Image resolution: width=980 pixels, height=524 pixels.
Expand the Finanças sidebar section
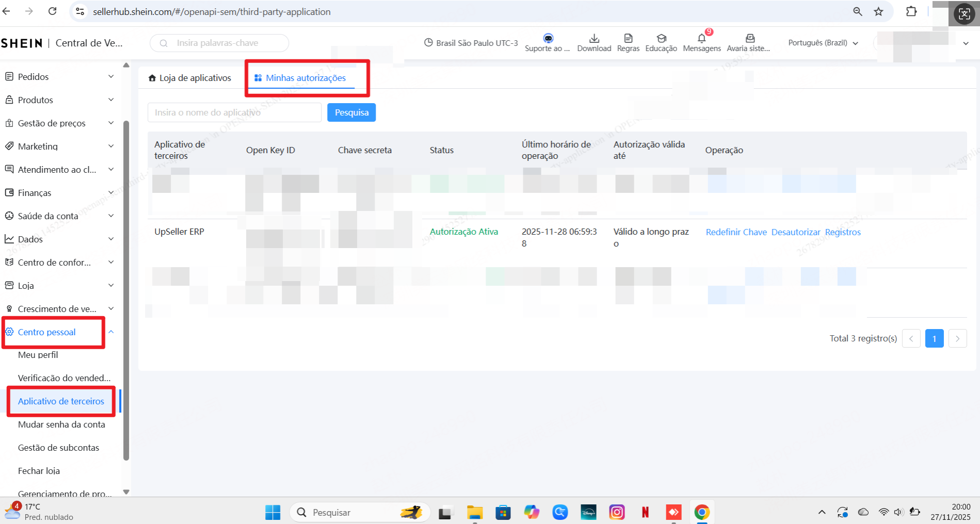[x=59, y=193]
